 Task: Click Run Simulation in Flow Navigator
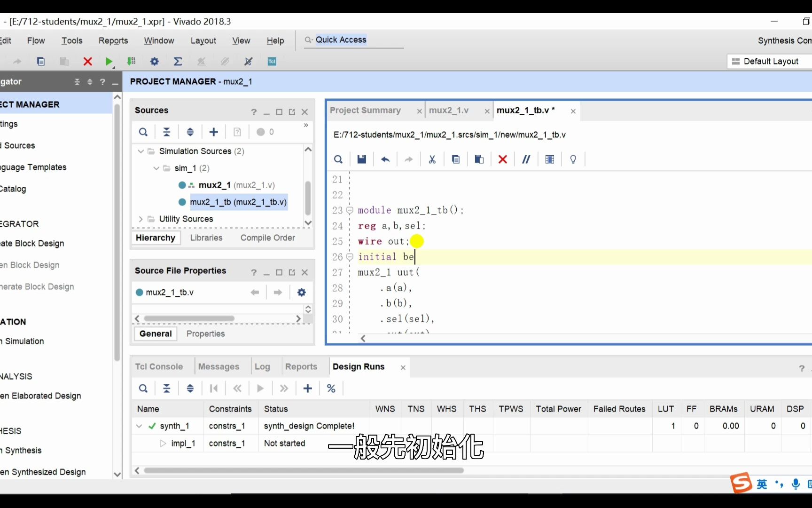tap(22, 341)
